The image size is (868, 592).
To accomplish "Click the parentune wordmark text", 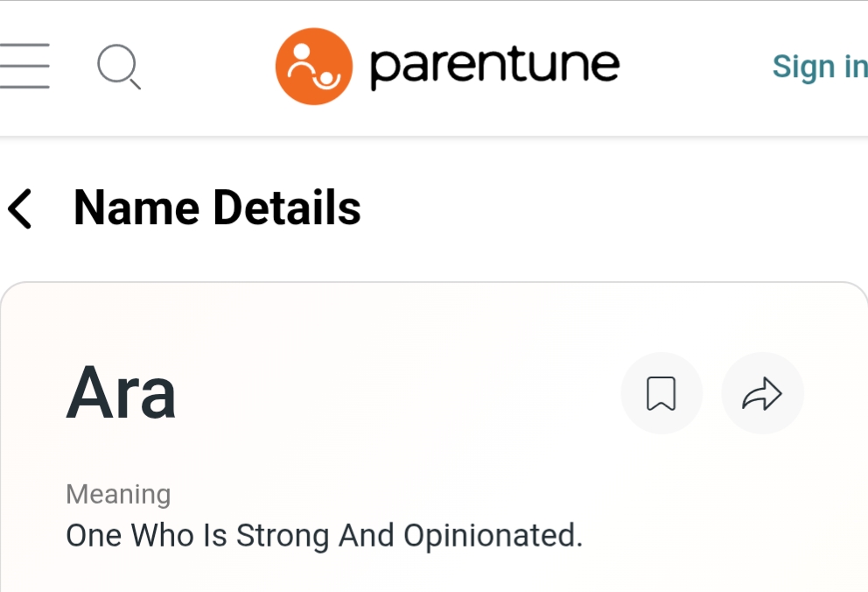I will pos(494,66).
